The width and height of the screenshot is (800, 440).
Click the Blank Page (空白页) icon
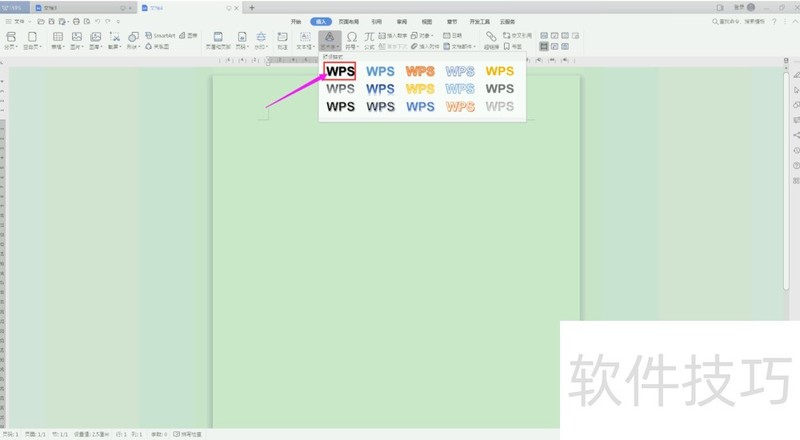[x=32, y=40]
